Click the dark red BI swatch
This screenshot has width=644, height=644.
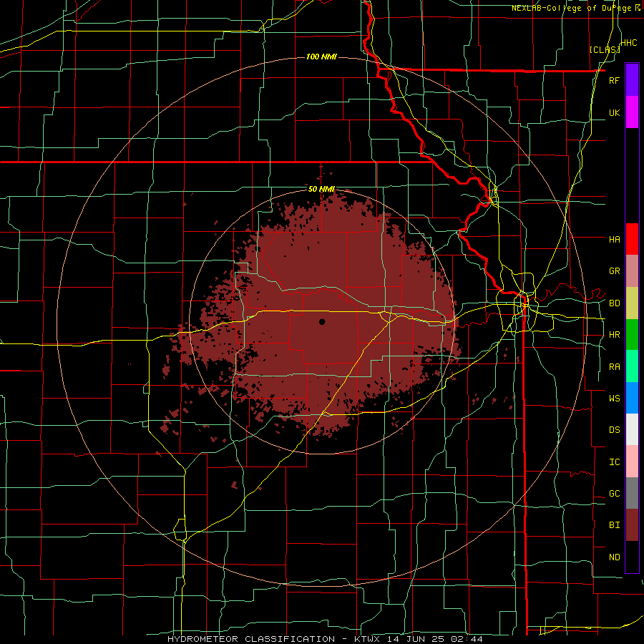coord(632,525)
